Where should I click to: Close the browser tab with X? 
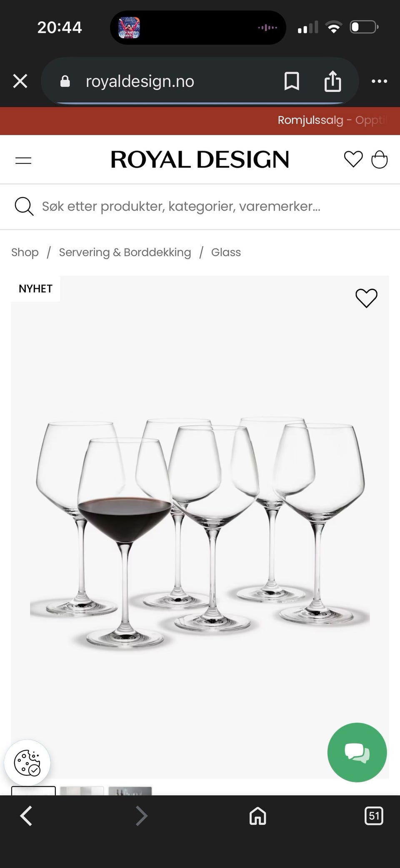point(20,81)
